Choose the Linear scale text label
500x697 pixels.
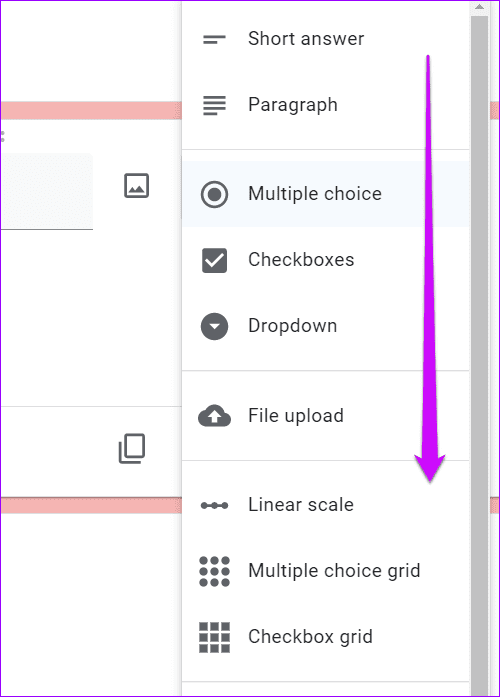coord(301,505)
